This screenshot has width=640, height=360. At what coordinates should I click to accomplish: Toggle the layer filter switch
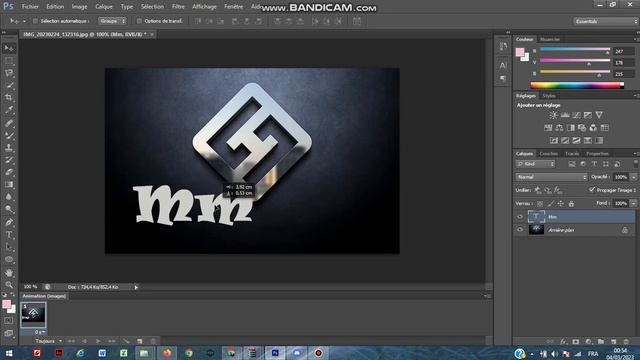click(636, 164)
